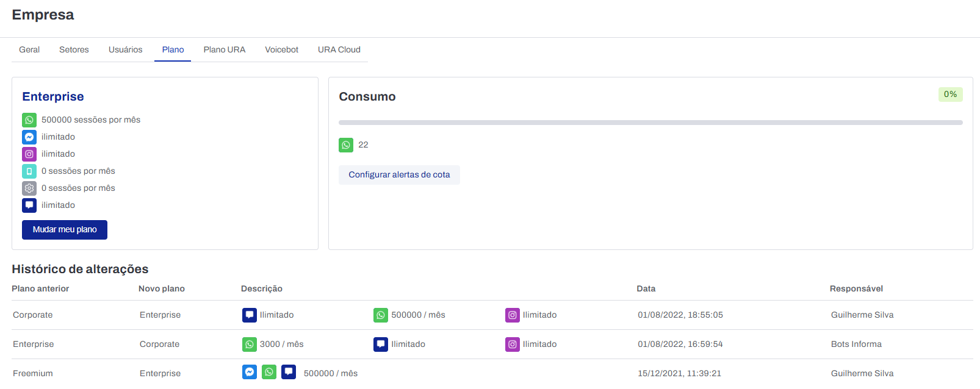Click the dark blue chat icon in the Enterprise card

pos(29,205)
